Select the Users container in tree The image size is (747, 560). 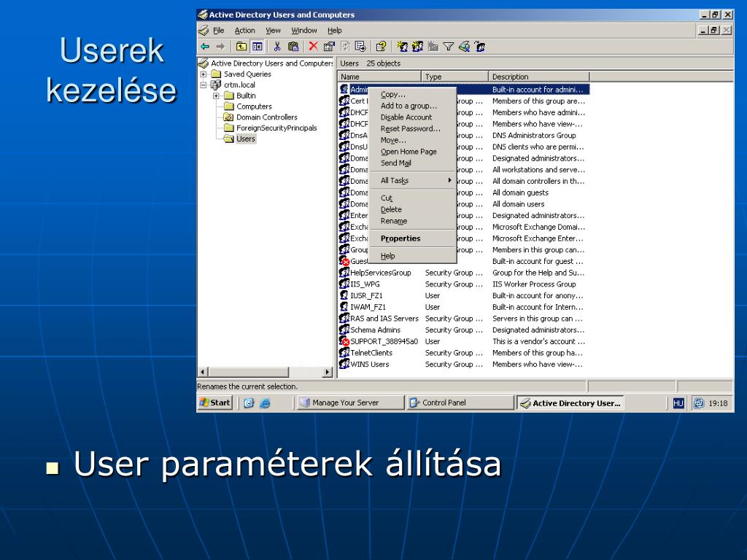pos(246,139)
